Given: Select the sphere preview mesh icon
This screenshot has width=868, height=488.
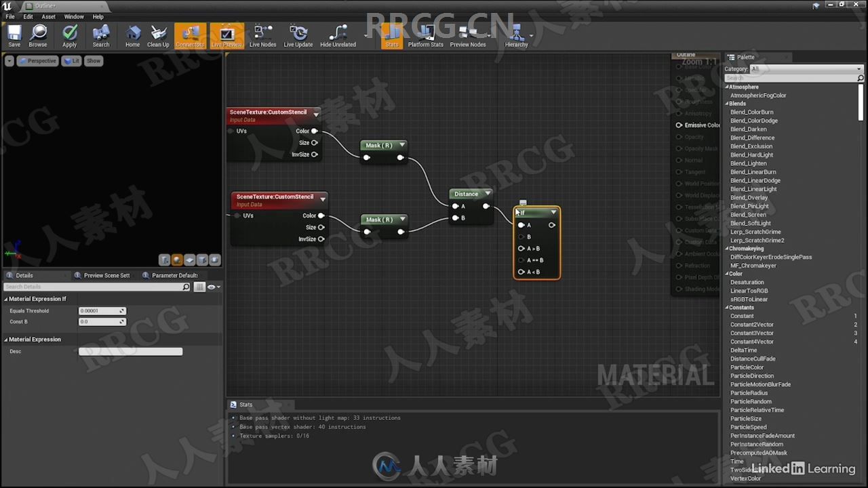Looking at the screenshot, I should click(177, 260).
